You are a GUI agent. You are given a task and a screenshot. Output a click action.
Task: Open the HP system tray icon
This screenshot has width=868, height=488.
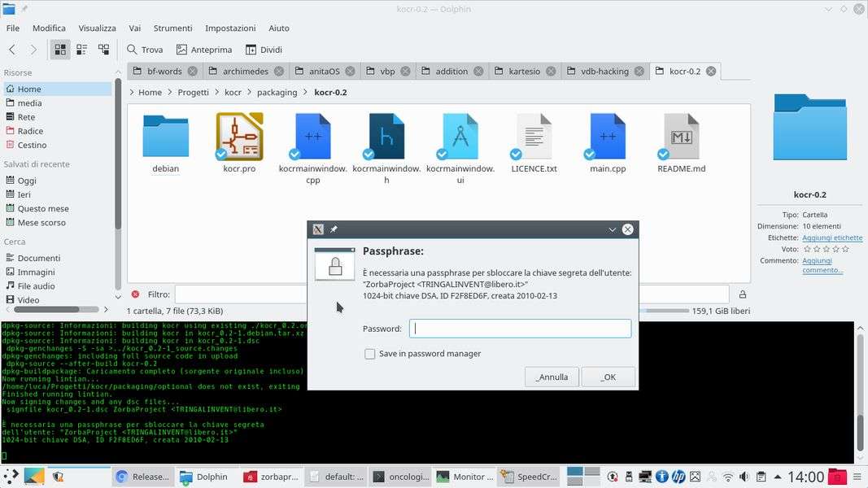click(678, 477)
